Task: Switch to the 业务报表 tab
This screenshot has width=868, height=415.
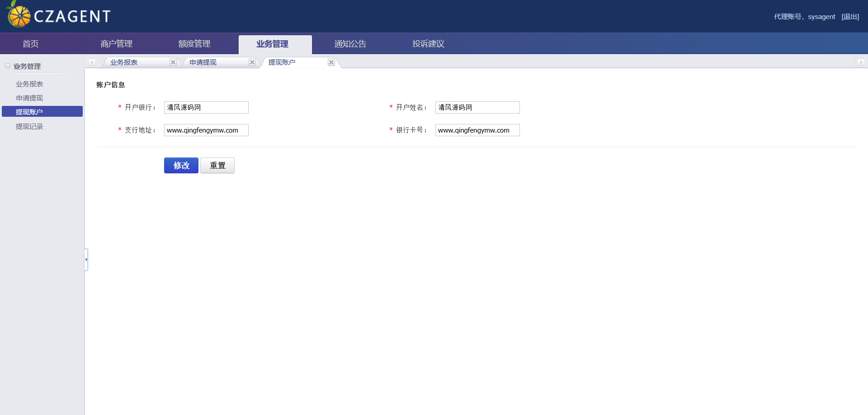Action: click(124, 62)
